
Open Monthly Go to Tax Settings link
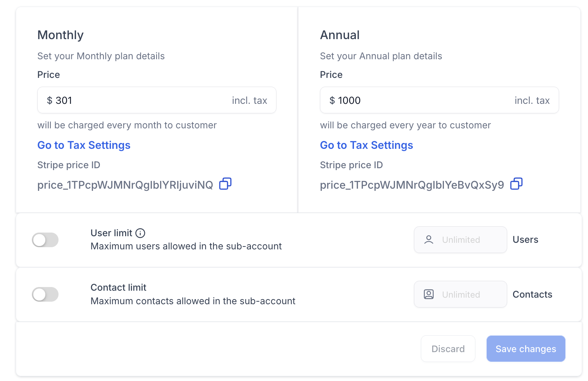84,145
